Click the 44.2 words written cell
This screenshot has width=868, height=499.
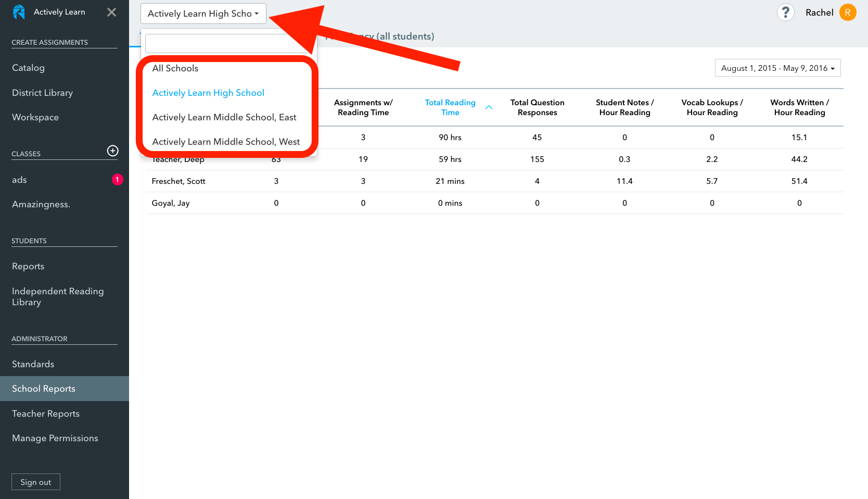[x=799, y=159]
